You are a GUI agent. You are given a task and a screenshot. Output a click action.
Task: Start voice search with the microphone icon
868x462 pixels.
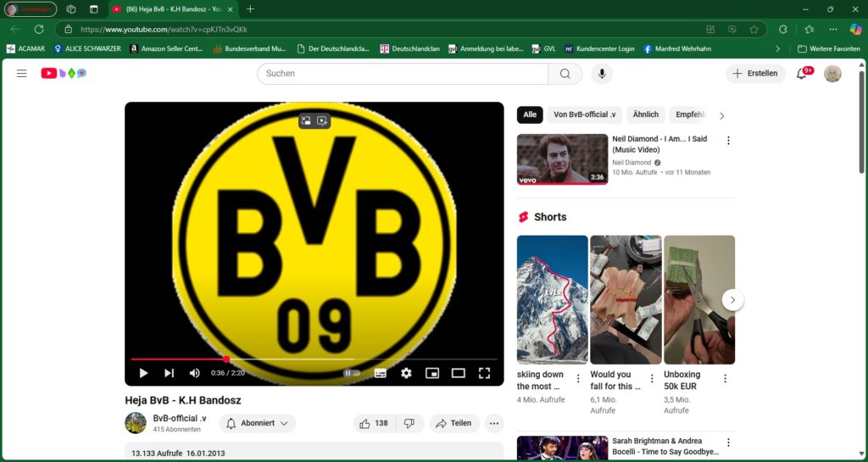(602, 74)
